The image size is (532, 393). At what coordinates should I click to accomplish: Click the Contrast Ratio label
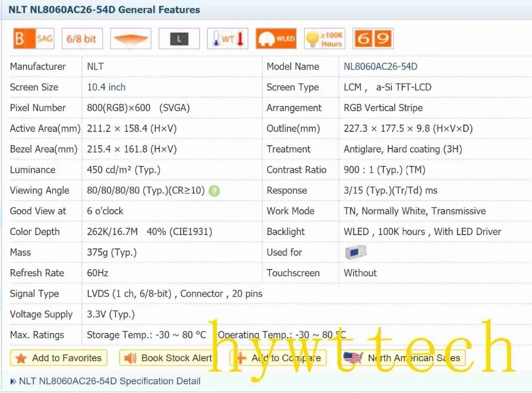coord(296,170)
